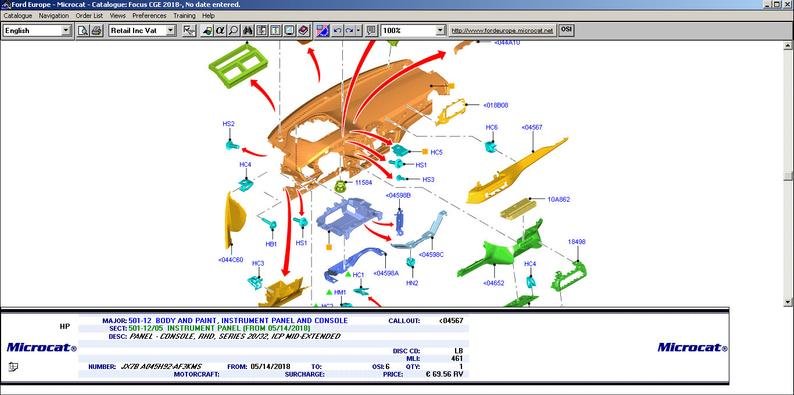This screenshot has width=794, height=395.
Task: Open the print preview icon
Action: (x=83, y=30)
